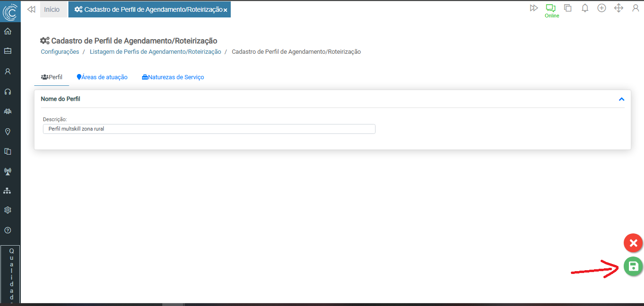Click the Descrição text input field
The image size is (644, 306).
click(x=209, y=129)
